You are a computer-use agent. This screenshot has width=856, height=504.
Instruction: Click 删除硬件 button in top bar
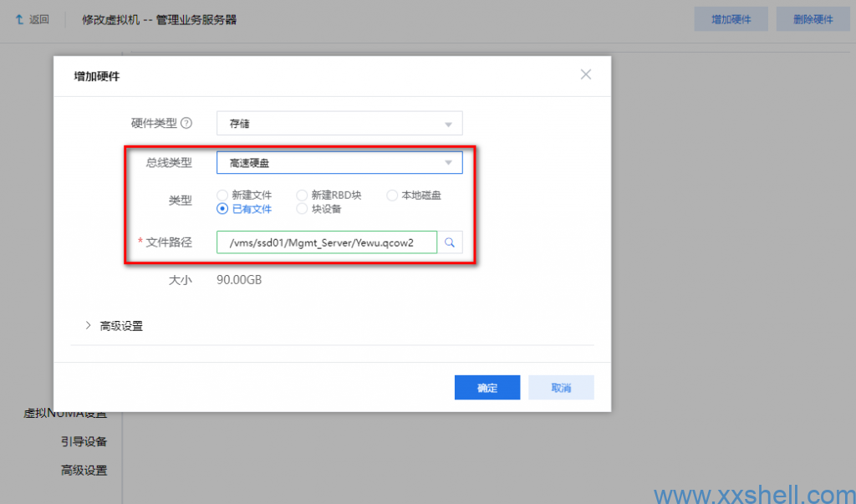coord(807,19)
